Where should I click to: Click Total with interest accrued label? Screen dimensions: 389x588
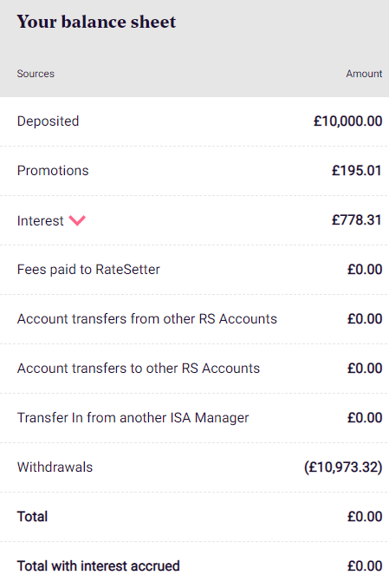coord(99,565)
